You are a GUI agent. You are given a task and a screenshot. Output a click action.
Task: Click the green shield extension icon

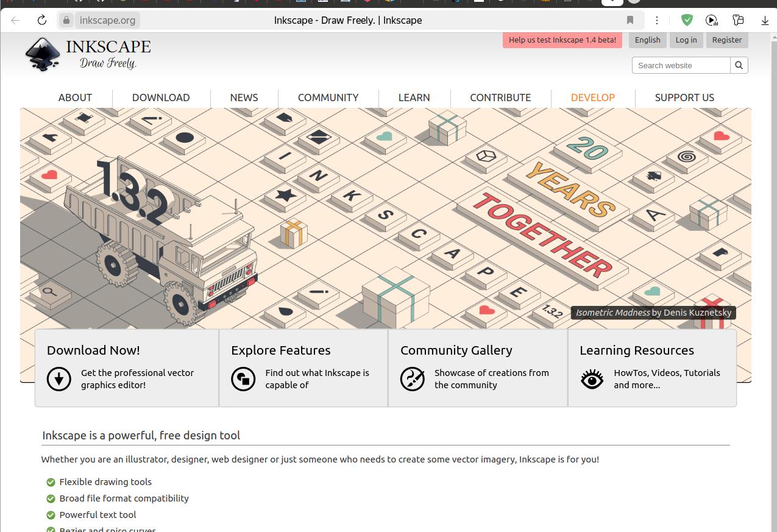coord(687,20)
